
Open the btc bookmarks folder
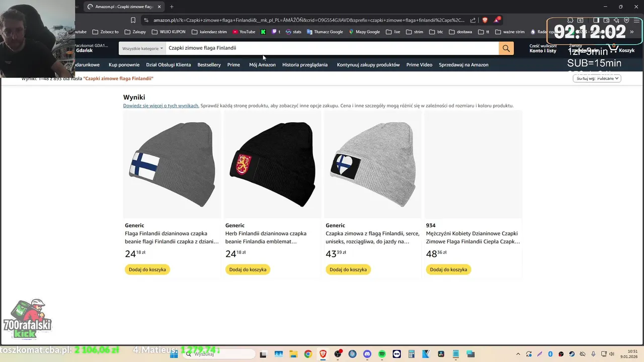(436, 32)
